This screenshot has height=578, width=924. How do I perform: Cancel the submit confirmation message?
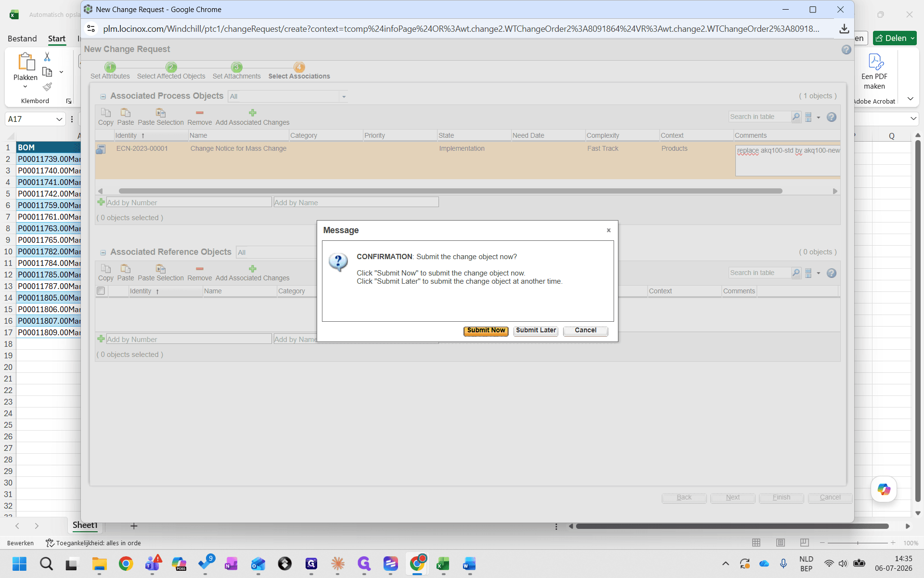click(585, 330)
